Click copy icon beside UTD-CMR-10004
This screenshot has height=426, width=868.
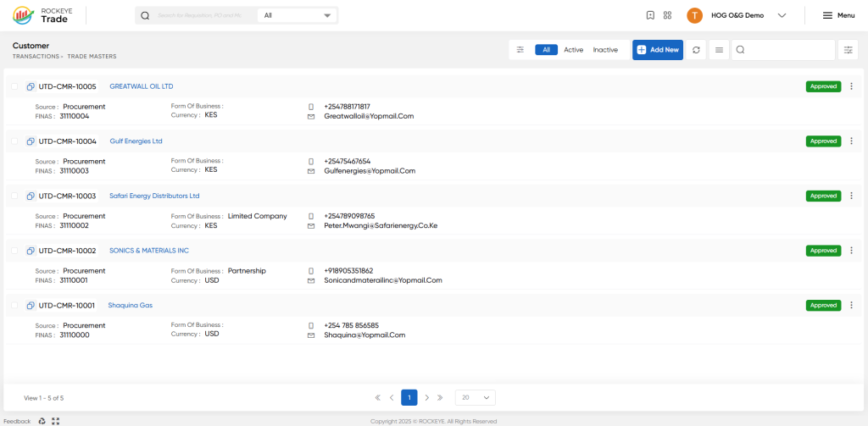click(31, 141)
